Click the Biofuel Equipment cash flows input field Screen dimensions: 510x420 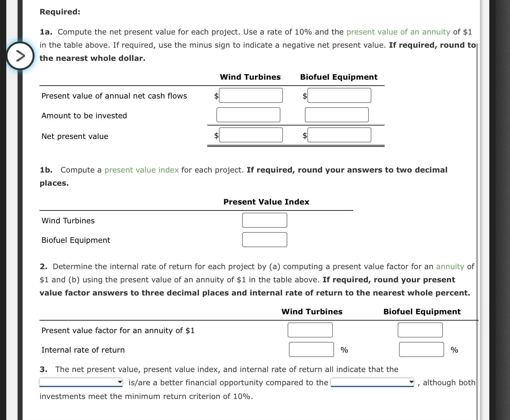[x=339, y=95]
